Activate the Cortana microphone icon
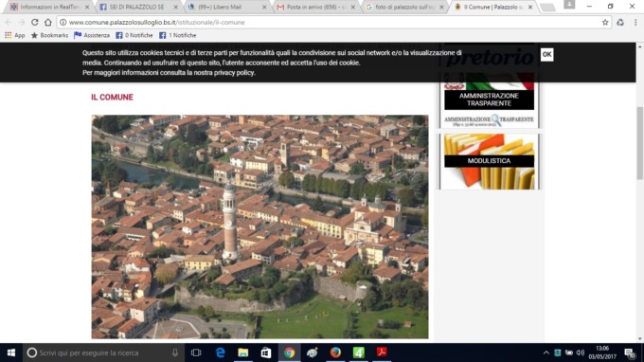This screenshot has height=362, width=644. click(175, 353)
